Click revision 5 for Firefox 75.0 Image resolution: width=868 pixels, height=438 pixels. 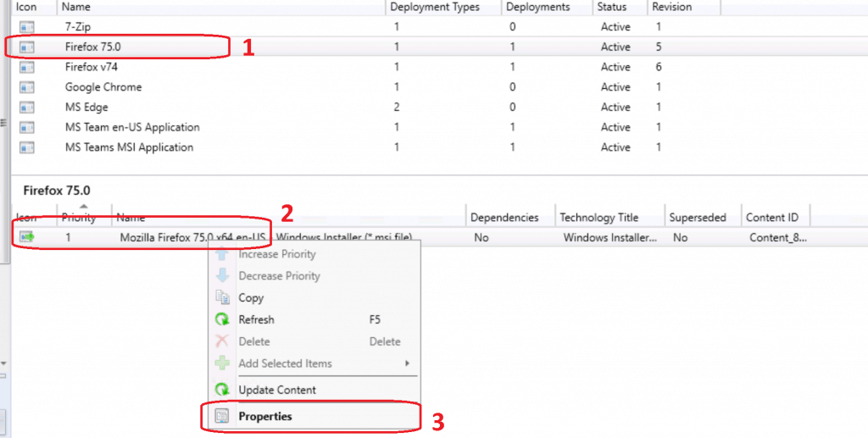(659, 47)
